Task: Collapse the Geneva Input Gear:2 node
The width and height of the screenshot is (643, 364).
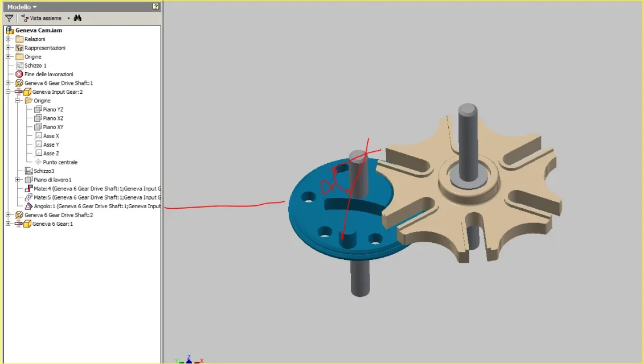Action: (x=8, y=92)
